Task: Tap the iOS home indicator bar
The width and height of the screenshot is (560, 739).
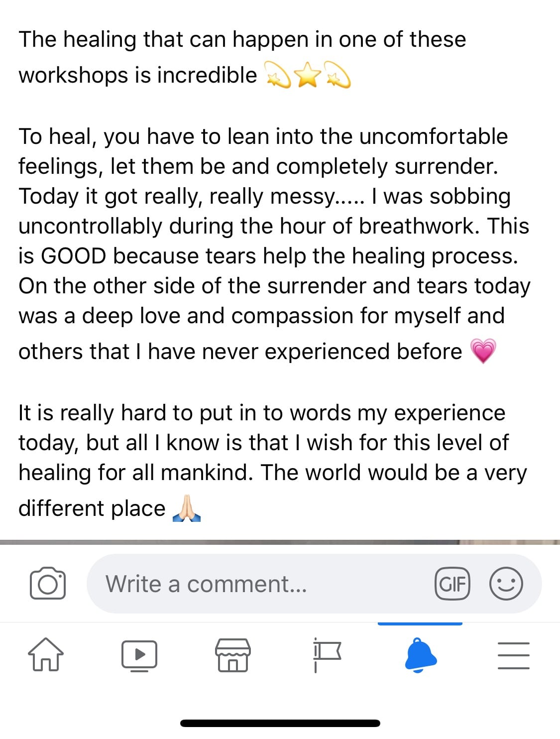Action: [x=280, y=723]
